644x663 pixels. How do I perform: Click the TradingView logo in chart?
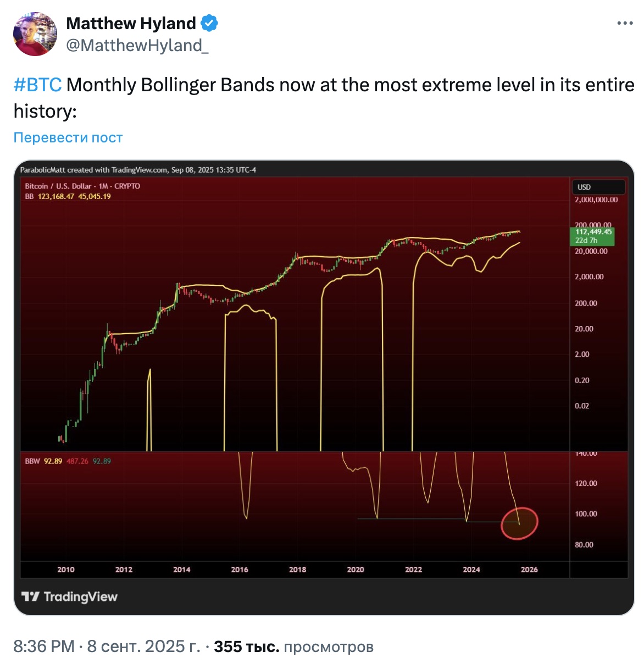[69, 596]
